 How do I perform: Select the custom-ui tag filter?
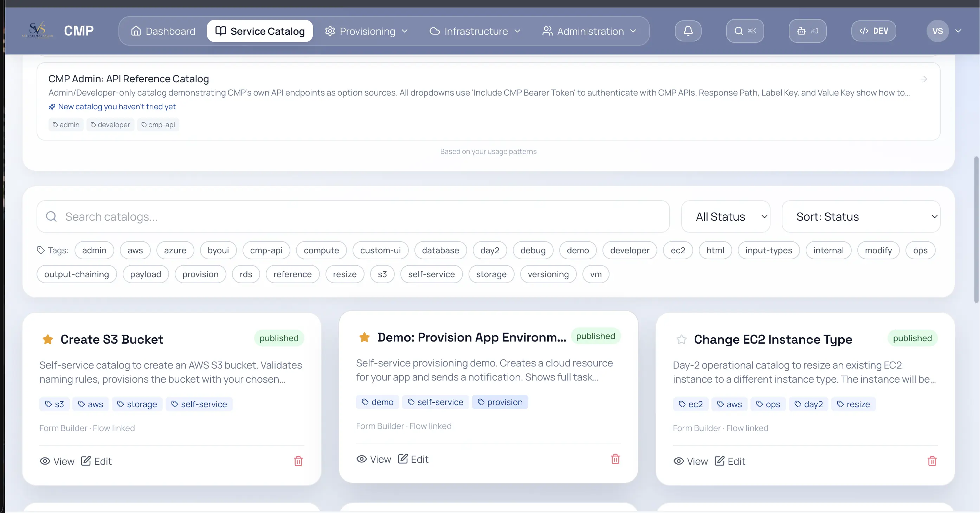380,250
